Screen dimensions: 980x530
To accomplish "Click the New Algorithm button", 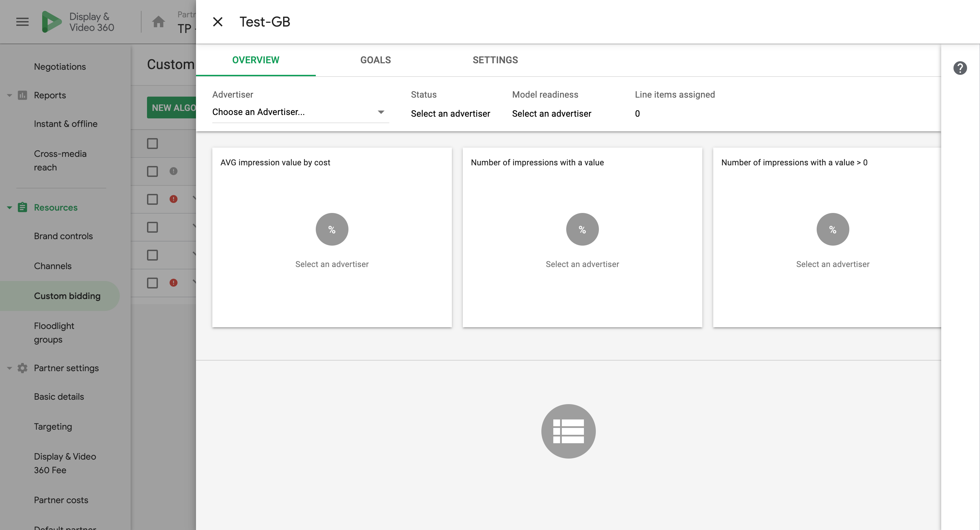I will (172, 107).
